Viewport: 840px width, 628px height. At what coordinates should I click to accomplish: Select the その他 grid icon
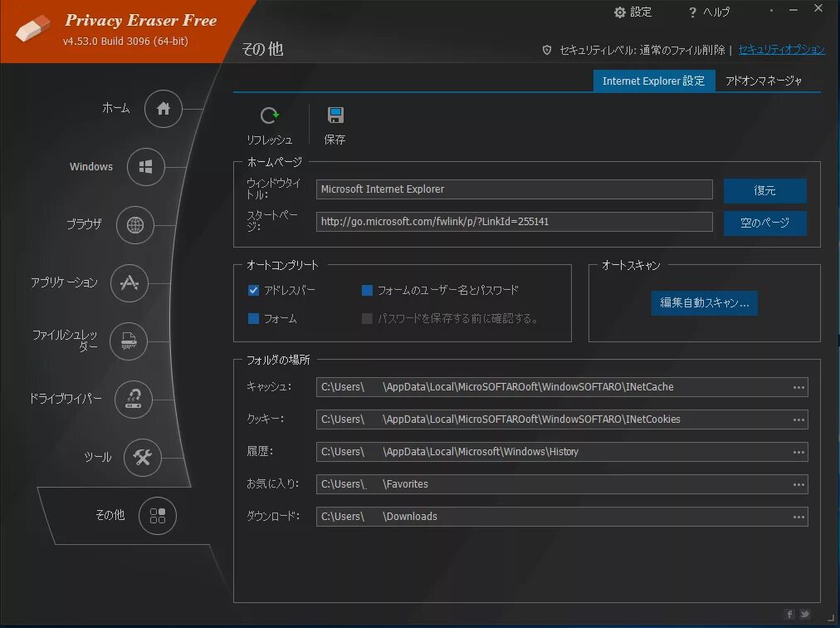coord(158,515)
